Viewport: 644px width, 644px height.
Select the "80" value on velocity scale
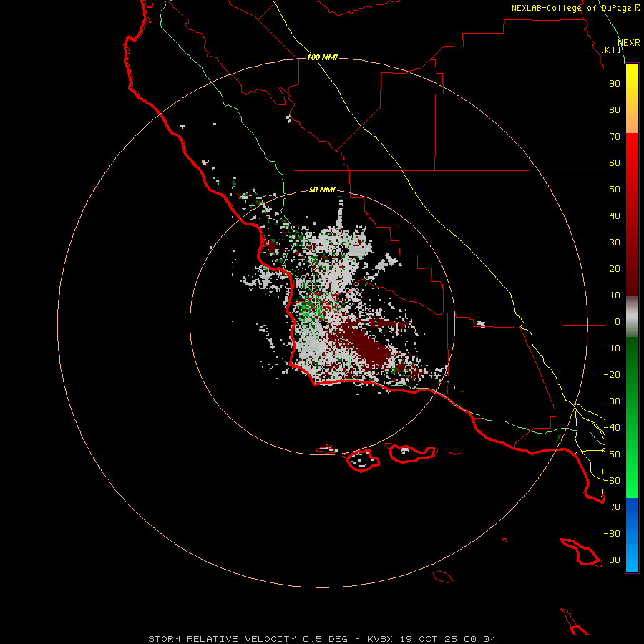[615, 109]
